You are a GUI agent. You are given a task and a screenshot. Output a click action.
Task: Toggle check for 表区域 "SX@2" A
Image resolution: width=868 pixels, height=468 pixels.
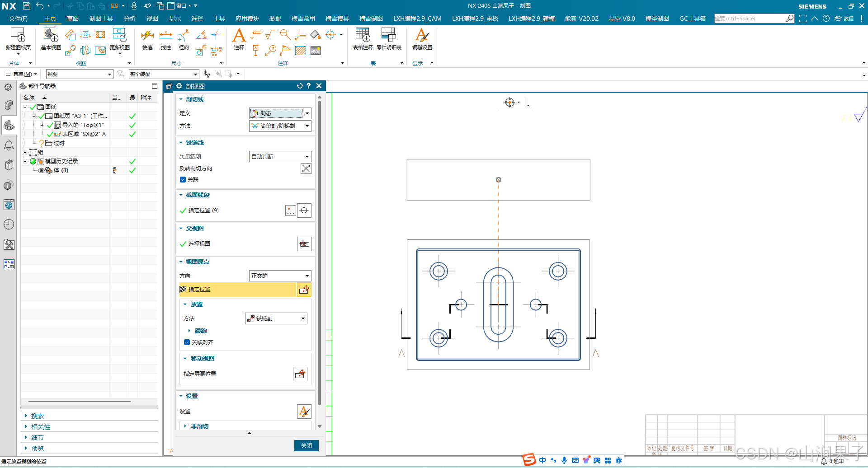(x=50, y=134)
